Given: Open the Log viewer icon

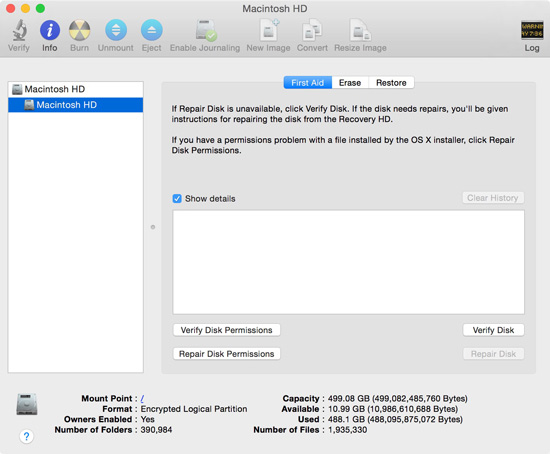Looking at the screenshot, I should pyautogui.click(x=532, y=31).
